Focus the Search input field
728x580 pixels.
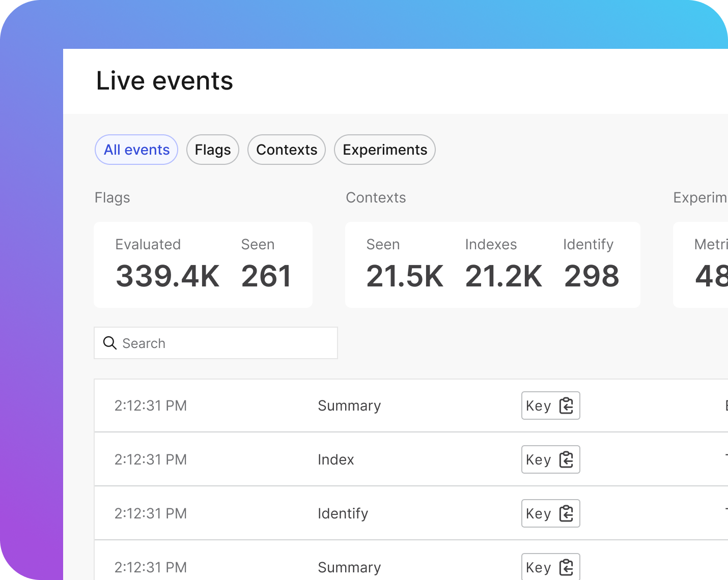224,343
